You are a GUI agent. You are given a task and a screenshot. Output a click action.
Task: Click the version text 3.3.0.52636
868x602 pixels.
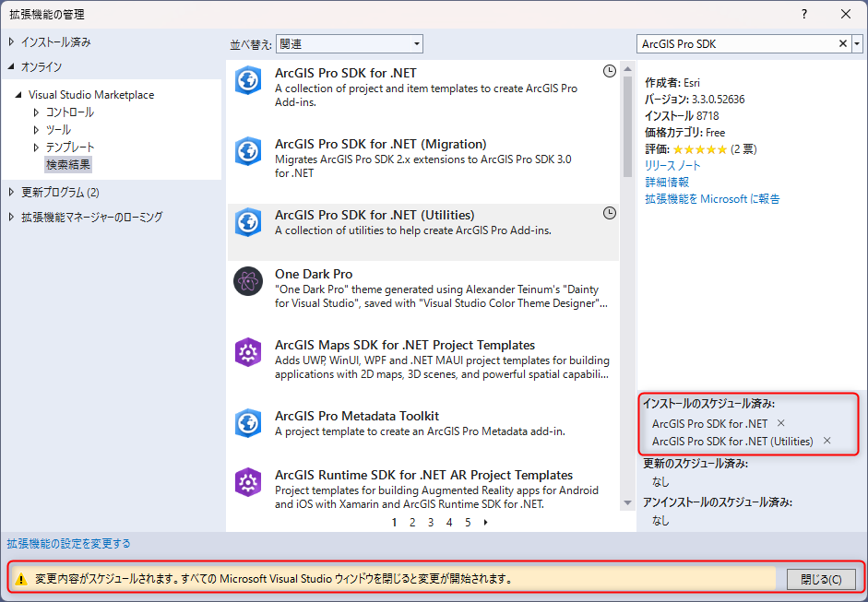(718, 99)
